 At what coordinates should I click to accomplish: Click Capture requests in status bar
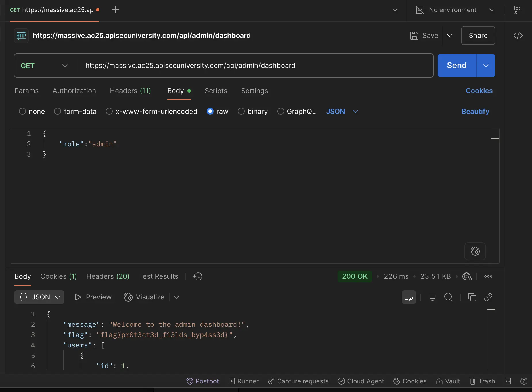[298, 381]
